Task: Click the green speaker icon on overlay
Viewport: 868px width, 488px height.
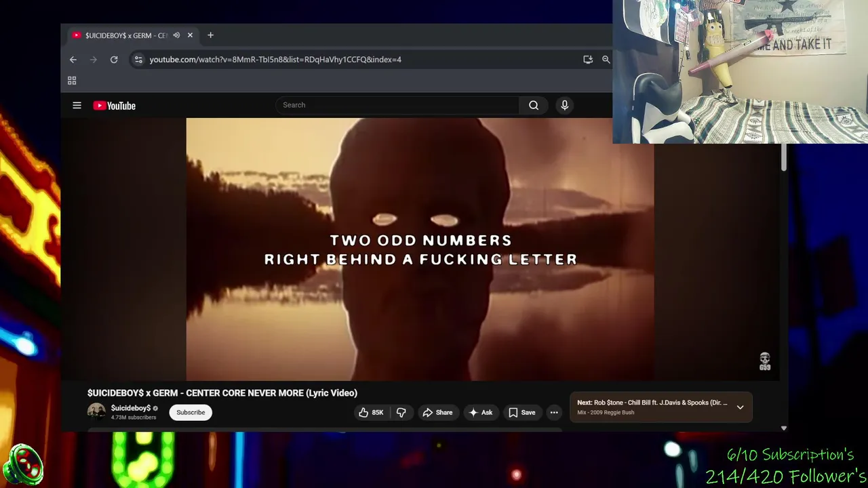Action: 22,466
